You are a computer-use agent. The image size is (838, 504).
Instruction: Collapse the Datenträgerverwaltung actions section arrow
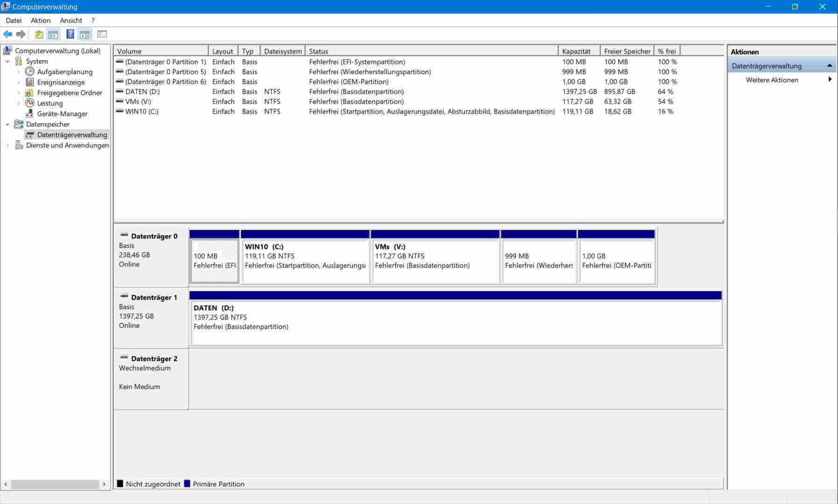(829, 66)
